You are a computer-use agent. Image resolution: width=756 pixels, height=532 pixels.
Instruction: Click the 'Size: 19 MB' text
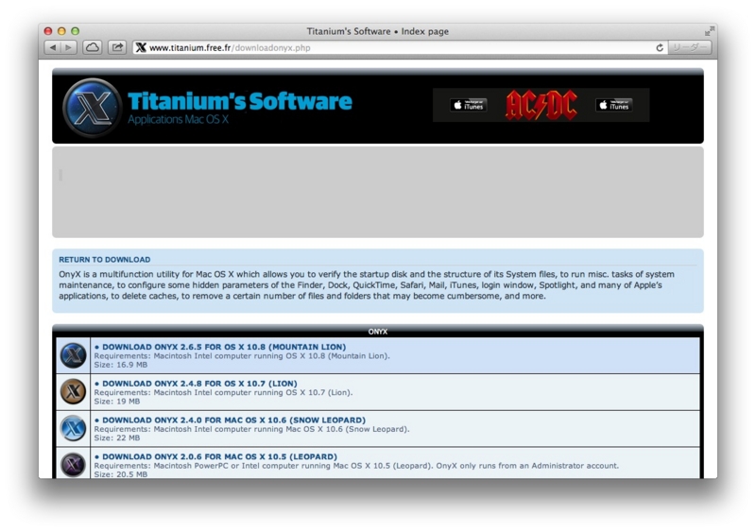tap(117, 402)
